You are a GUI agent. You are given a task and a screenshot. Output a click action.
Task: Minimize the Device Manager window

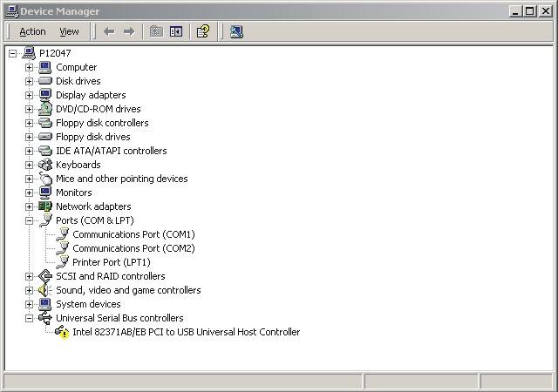[515, 11]
